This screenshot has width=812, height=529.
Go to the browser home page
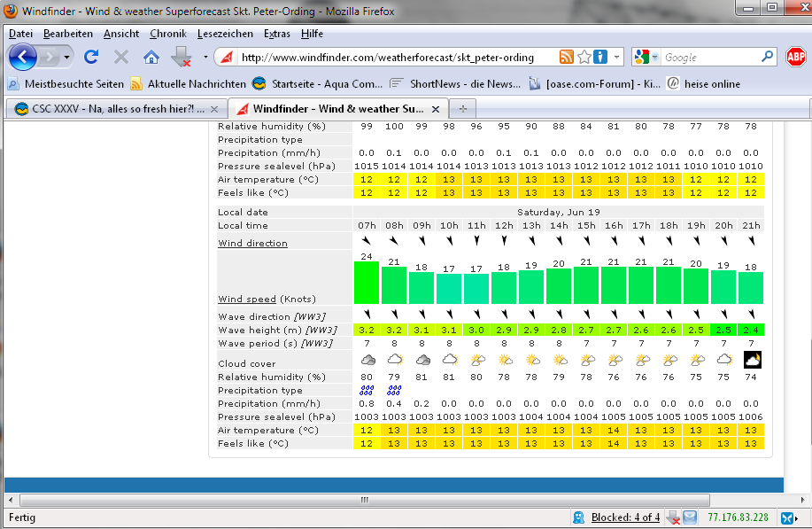pos(151,58)
